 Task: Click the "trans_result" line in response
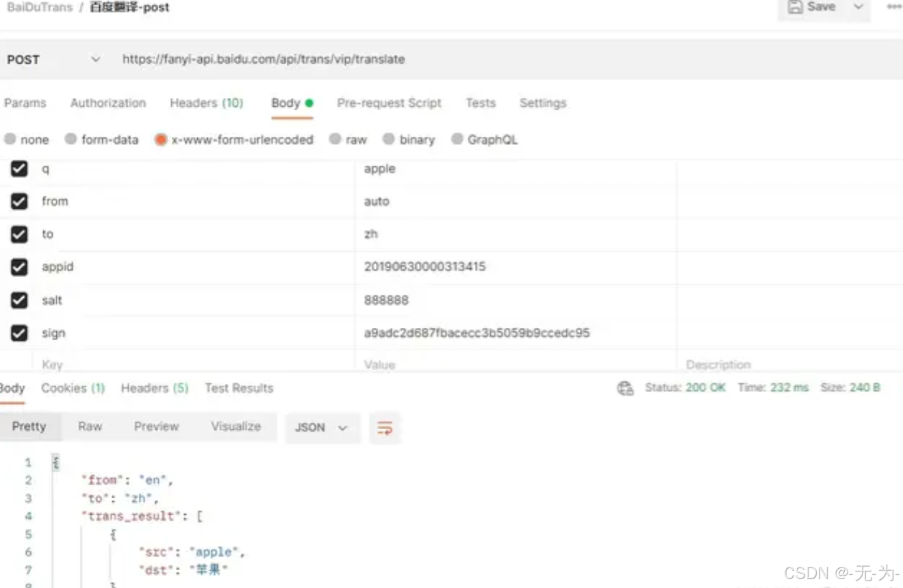coord(142,516)
